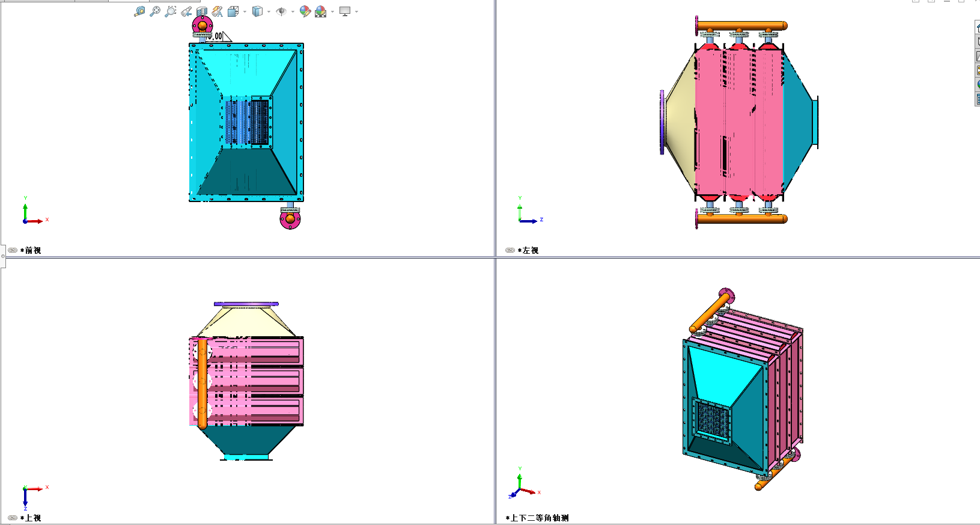Click the Display Style cube icon
Image resolution: width=980 pixels, height=525 pixels.
pyautogui.click(x=257, y=11)
